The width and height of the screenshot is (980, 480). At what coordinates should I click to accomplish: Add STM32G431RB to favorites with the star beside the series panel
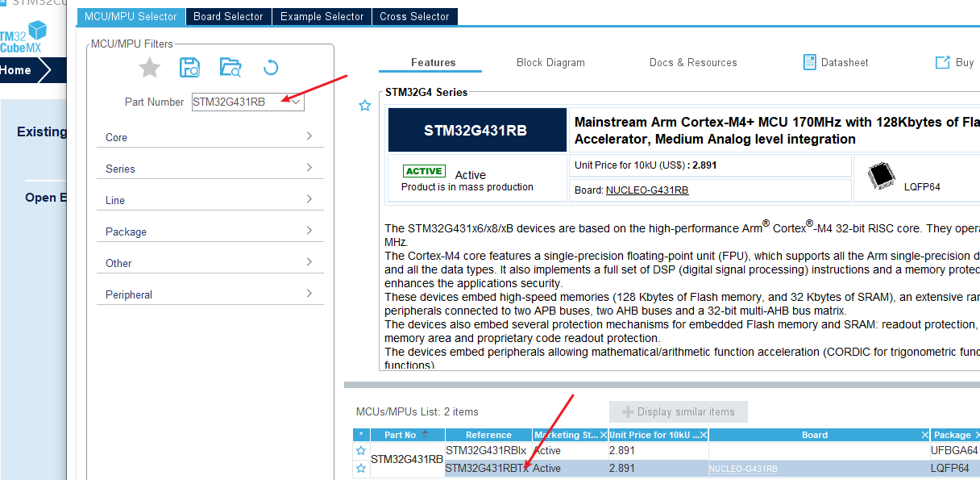coord(365,105)
